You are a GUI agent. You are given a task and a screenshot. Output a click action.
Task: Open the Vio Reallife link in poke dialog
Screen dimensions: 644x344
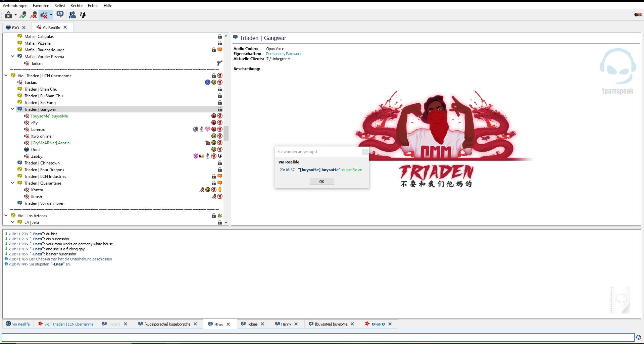(x=289, y=162)
